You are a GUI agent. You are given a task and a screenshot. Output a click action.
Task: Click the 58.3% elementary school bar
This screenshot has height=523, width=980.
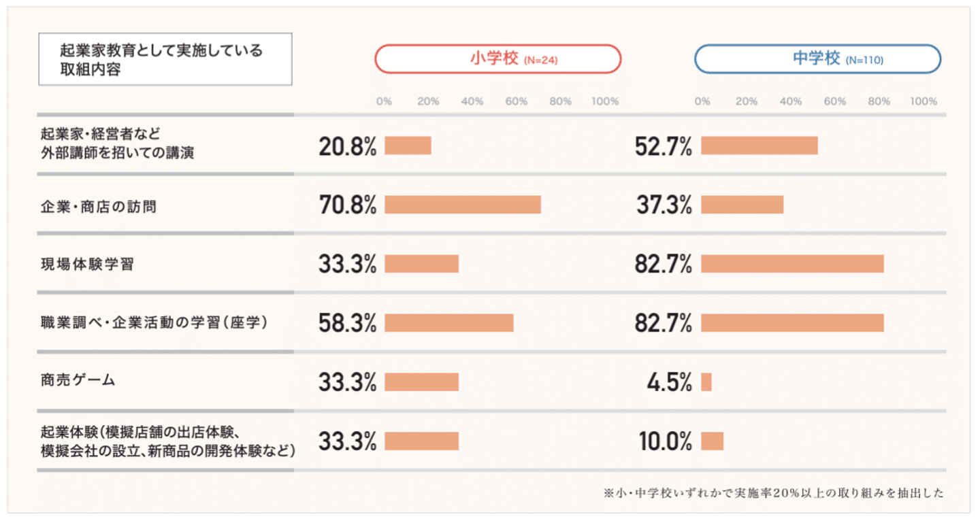(449, 323)
